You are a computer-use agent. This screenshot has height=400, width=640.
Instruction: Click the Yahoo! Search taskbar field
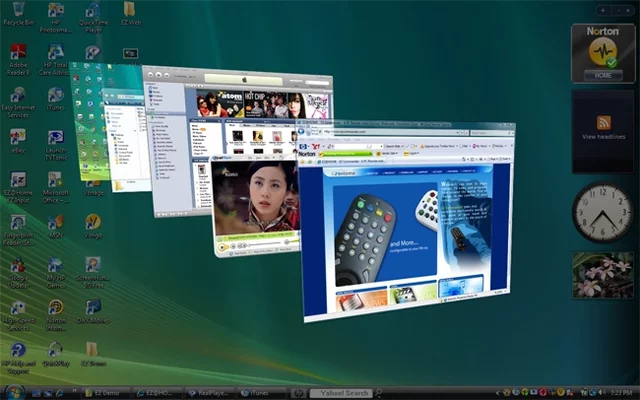coord(341,393)
